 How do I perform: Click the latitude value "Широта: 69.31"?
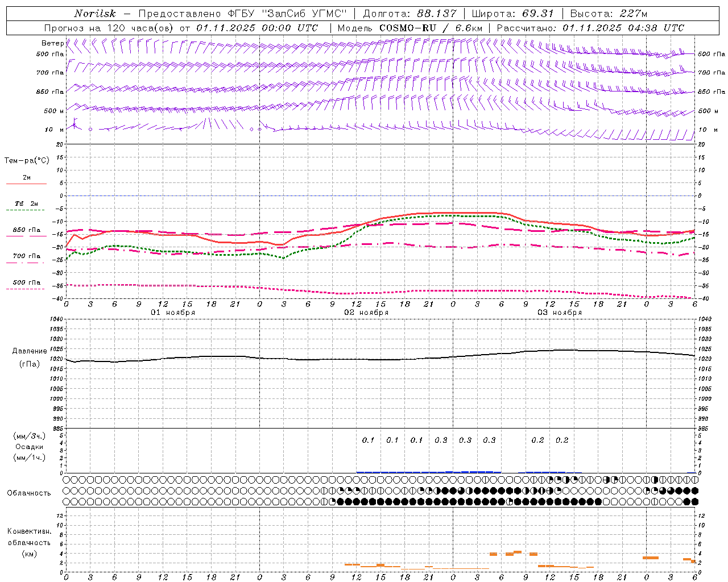(513, 14)
